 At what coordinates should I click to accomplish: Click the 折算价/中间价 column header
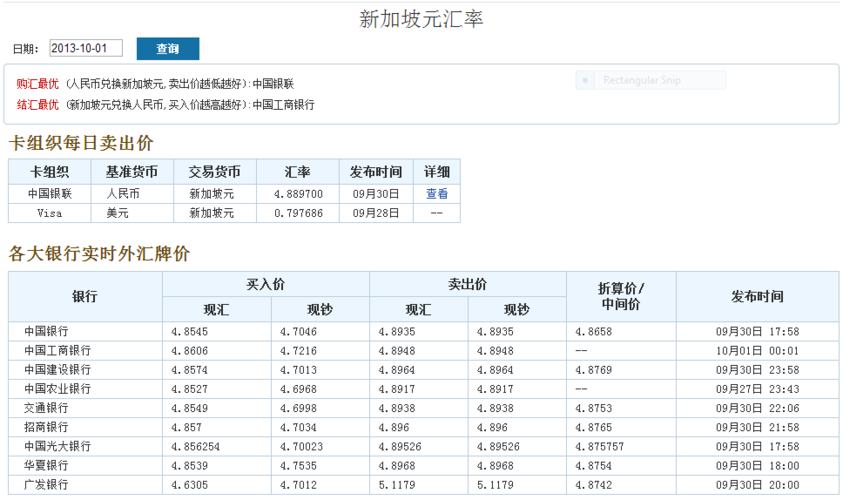tap(620, 296)
